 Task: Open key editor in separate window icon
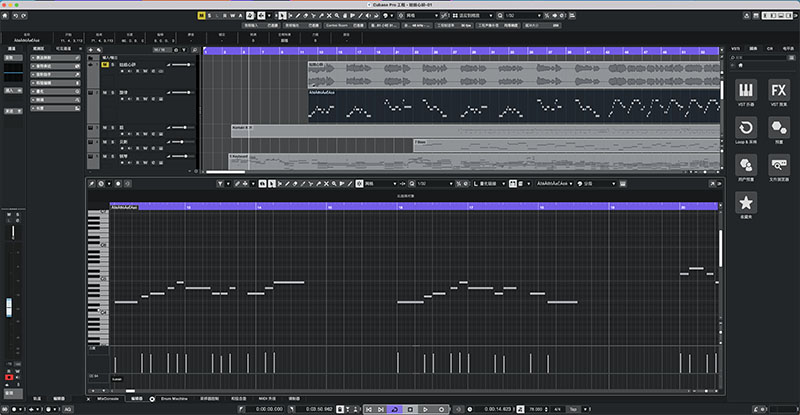pyautogui.click(x=712, y=184)
